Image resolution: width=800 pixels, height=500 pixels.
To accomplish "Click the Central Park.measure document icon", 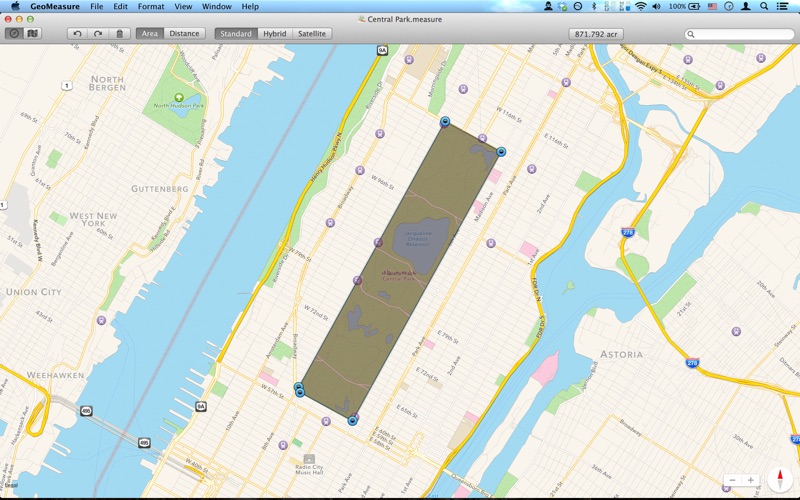I will (x=362, y=19).
